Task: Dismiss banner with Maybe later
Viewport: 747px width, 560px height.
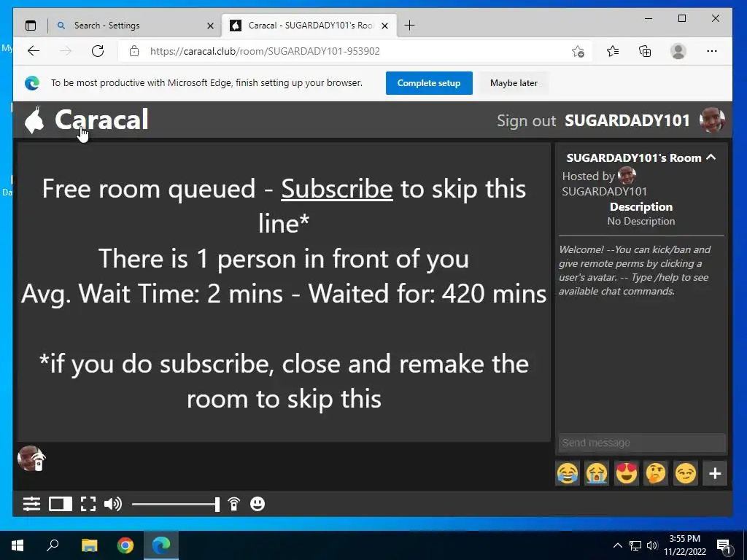Action: point(514,83)
